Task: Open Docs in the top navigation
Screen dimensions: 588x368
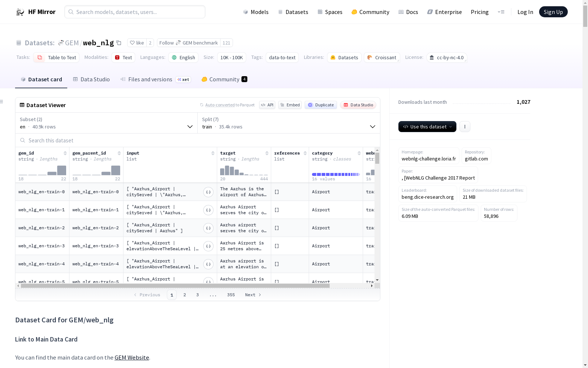Action: coord(408,12)
